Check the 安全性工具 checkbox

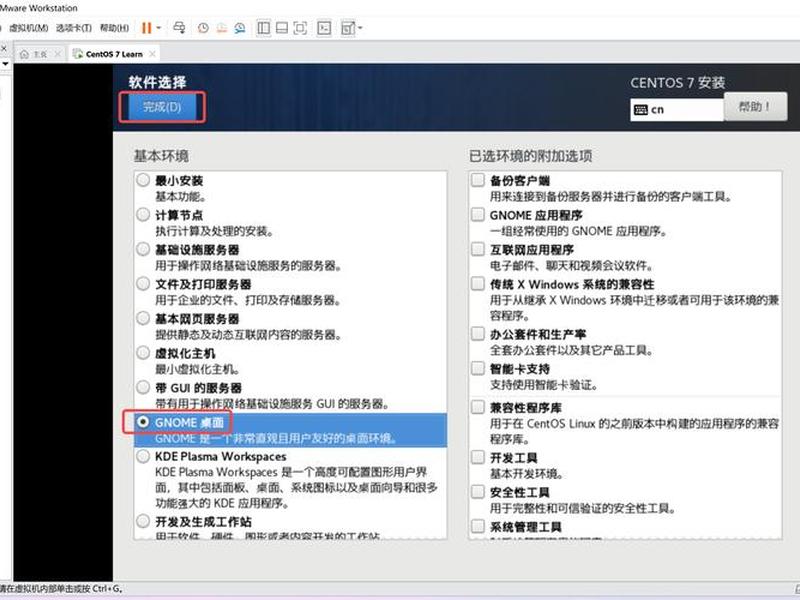pyautogui.click(x=478, y=491)
